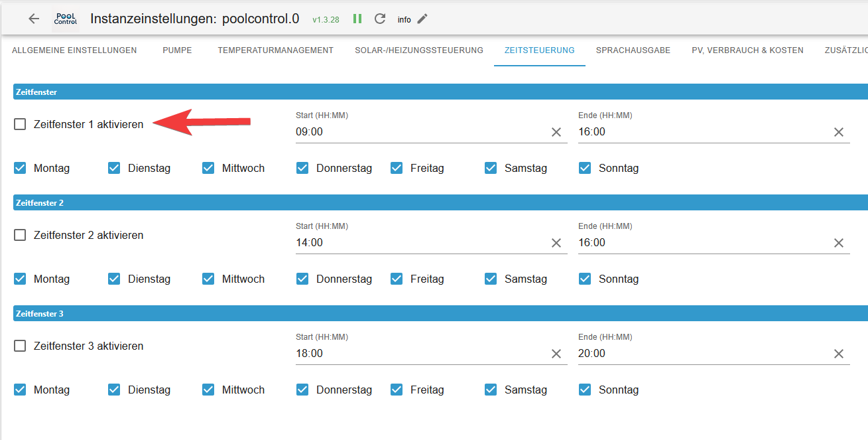868x440 pixels.
Task: Uncheck Dienstag in Zeitfenster 1
Action: tap(114, 168)
